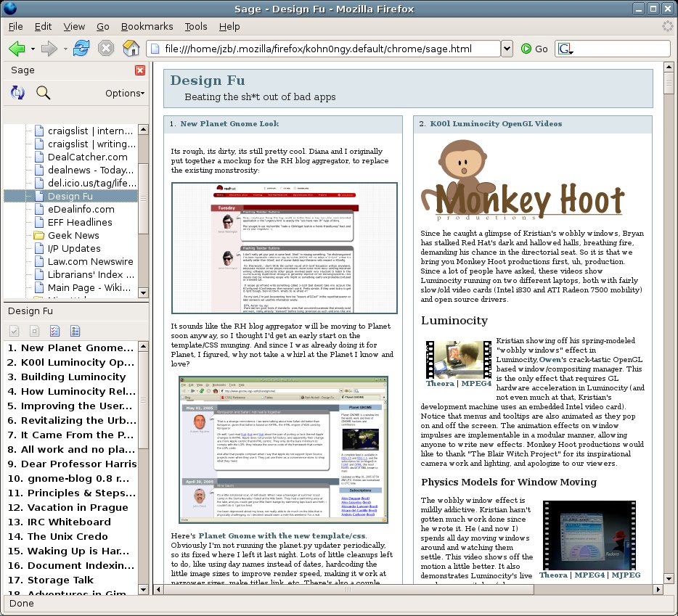This screenshot has height=616, width=678.
Task: Select the Law.com Newswire feed
Action: tap(90, 261)
